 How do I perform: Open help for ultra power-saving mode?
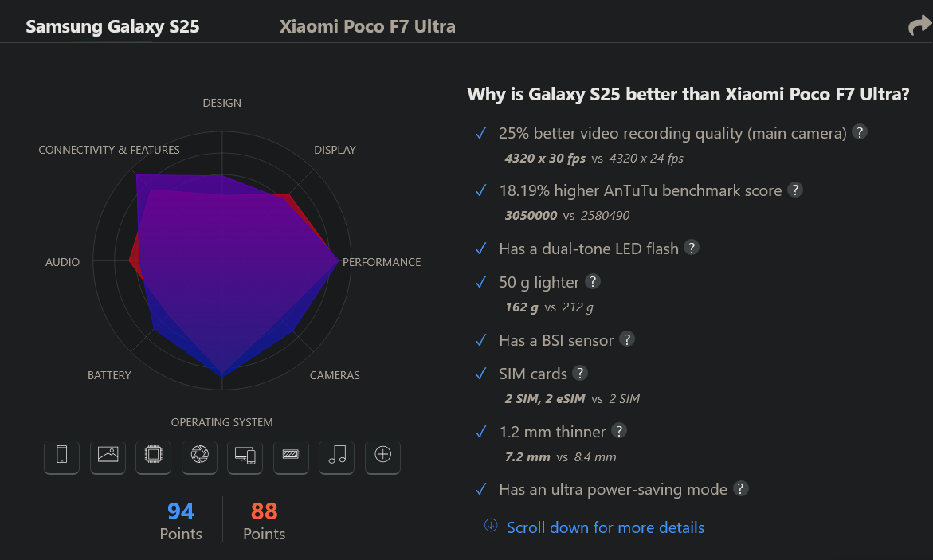pos(741,488)
